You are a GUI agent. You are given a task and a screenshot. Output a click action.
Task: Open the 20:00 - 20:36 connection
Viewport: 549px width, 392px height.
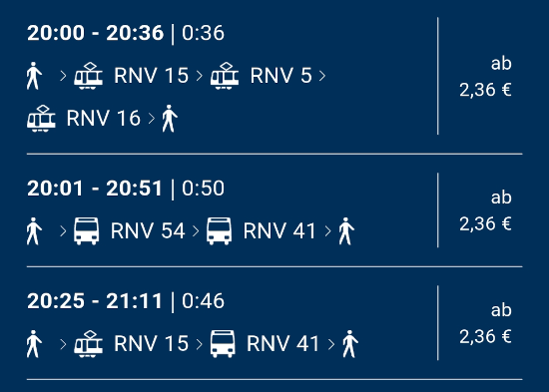click(x=274, y=76)
